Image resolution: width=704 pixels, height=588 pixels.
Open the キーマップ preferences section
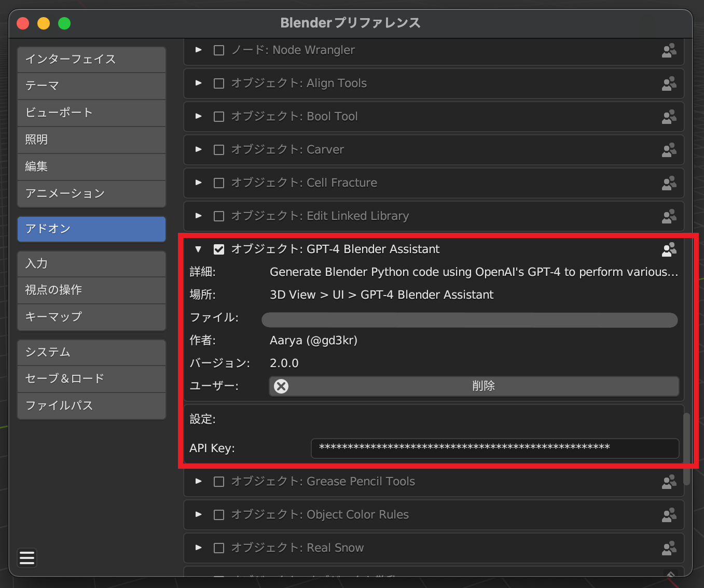click(91, 317)
